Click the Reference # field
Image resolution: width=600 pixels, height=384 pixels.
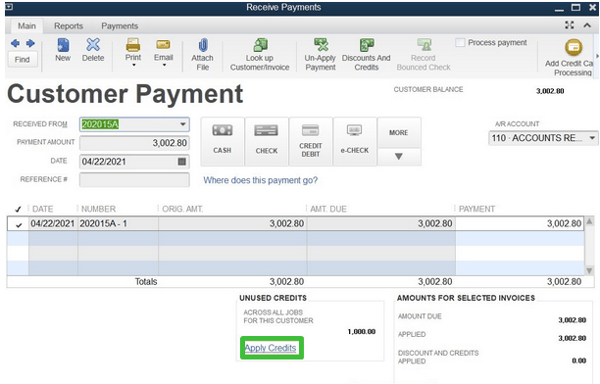134,179
